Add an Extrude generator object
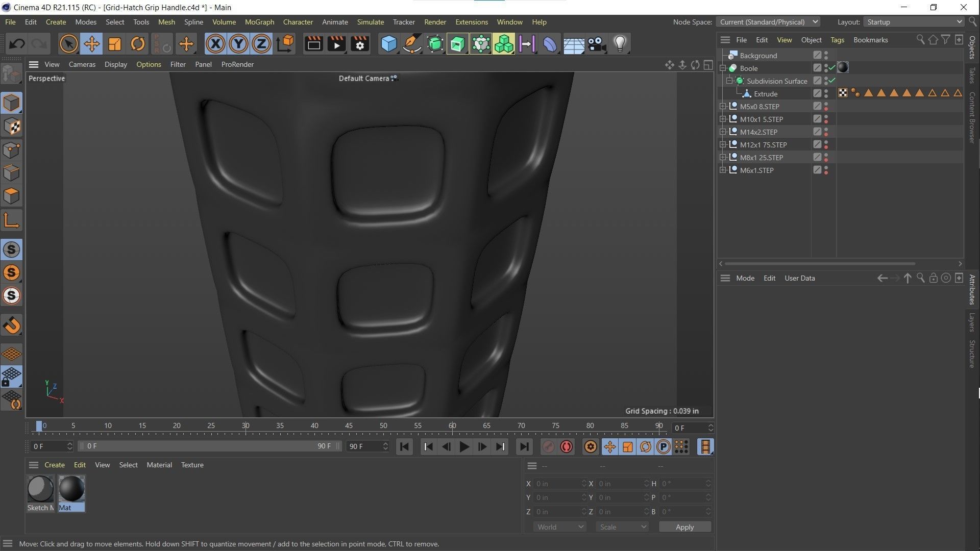Viewport: 980px width, 551px height. pos(457,44)
